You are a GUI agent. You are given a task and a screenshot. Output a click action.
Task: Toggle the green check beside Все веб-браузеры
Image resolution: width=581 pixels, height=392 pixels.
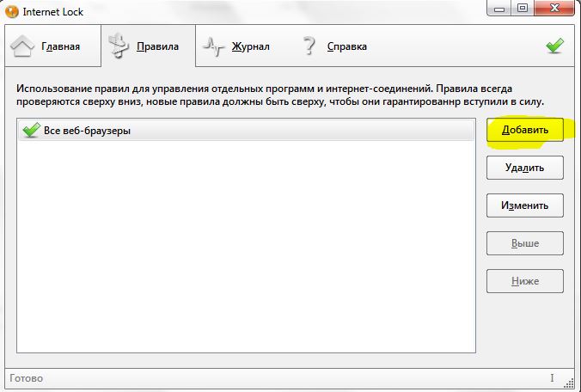tap(31, 131)
